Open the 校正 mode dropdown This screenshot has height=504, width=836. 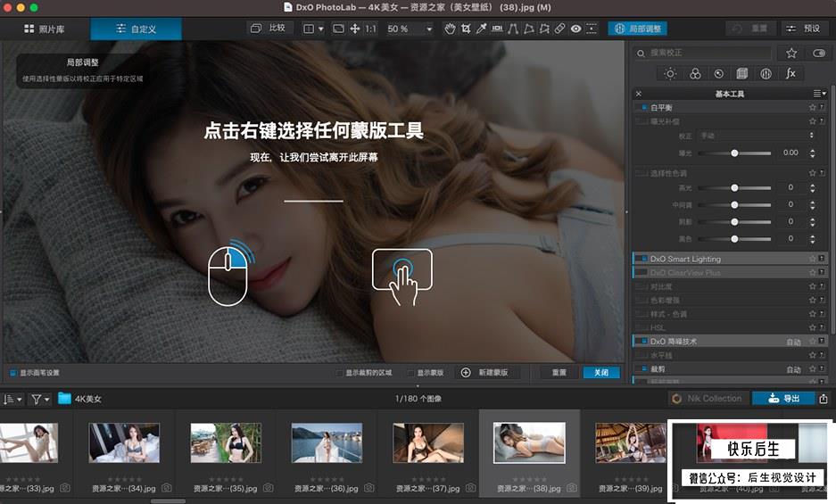click(x=756, y=136)
